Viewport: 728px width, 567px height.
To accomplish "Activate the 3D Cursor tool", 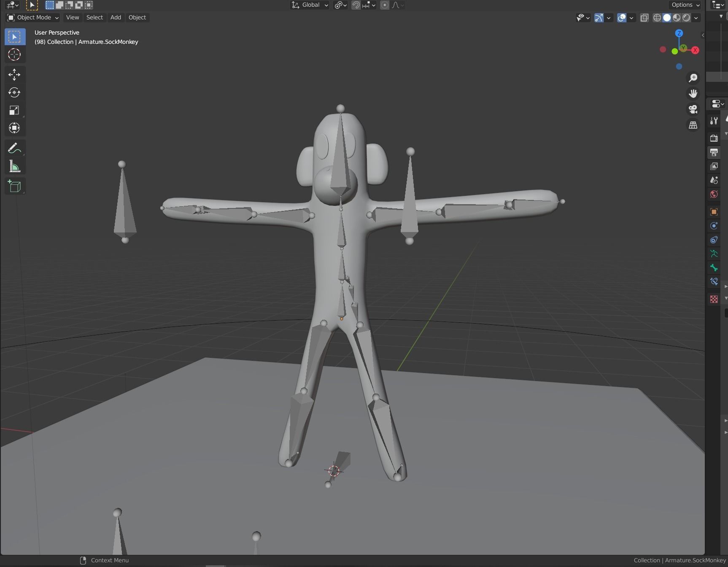I will pyautogui.click(x=14, y=54).
